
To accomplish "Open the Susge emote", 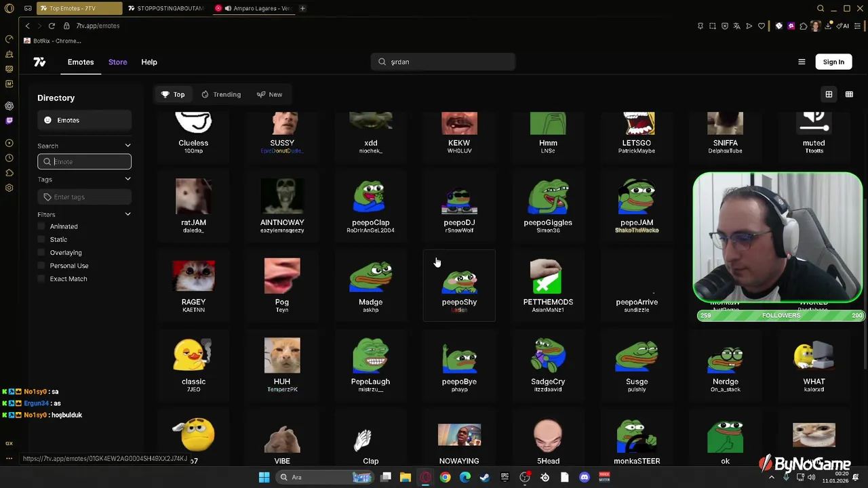I will click(637, 365).
